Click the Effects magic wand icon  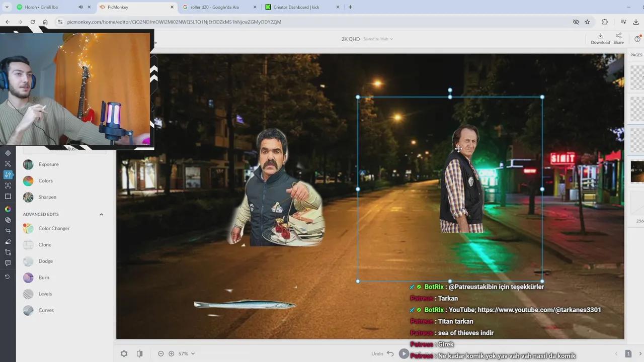click(x=8, y=164)
